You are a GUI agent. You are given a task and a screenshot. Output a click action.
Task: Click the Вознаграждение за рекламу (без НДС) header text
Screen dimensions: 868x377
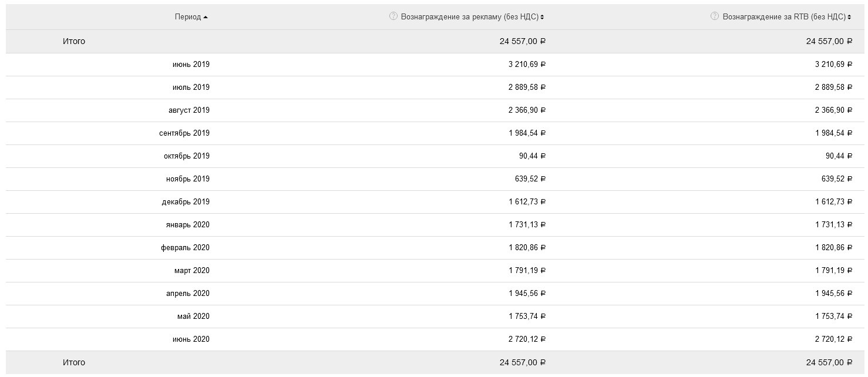[469, 17]
